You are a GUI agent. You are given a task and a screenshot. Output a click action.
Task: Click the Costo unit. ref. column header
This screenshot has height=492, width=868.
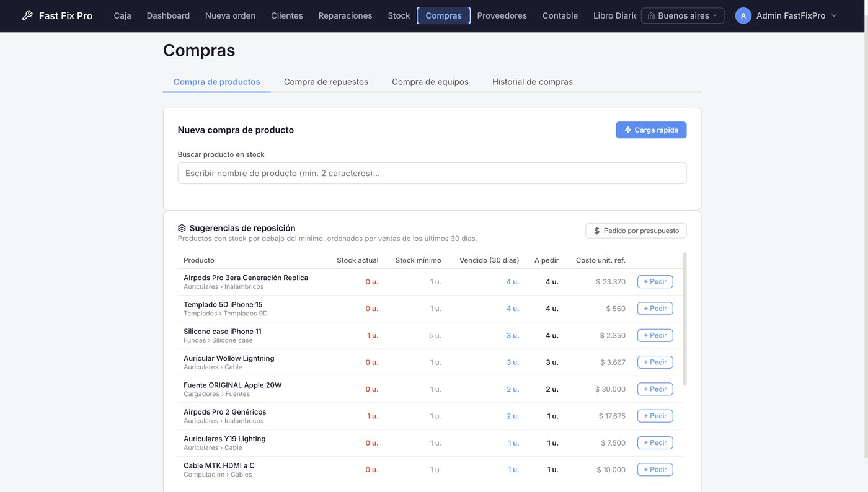pyautogui.click(x=601, y=260)
